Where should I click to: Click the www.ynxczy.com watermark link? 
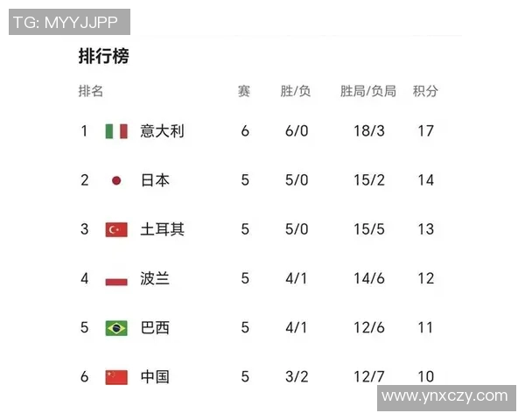[445, 396]
